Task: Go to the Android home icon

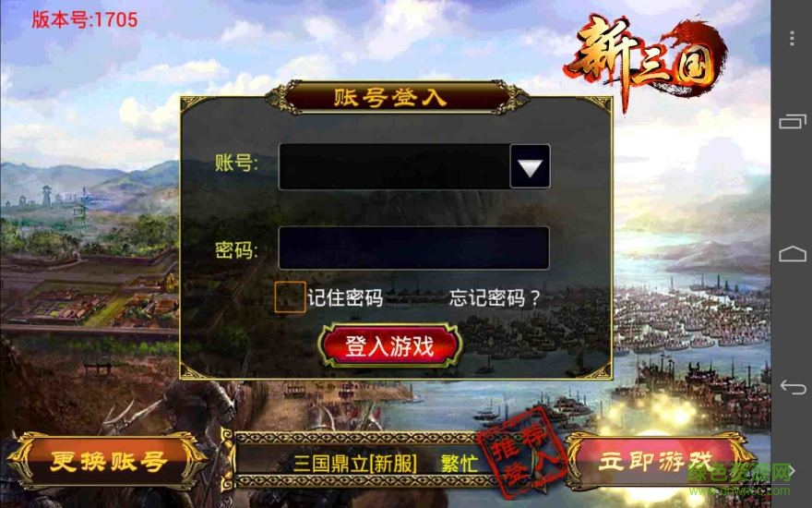Action: [x=793, y=254]
